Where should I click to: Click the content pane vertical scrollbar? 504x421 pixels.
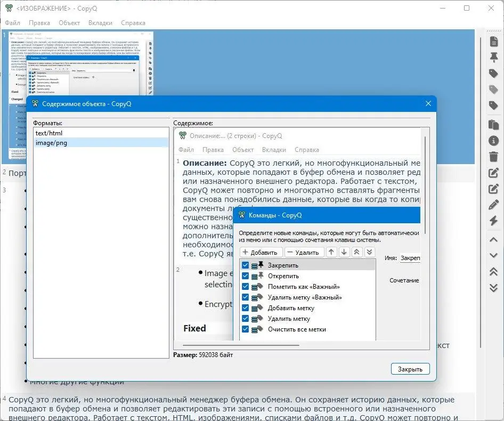425,185
